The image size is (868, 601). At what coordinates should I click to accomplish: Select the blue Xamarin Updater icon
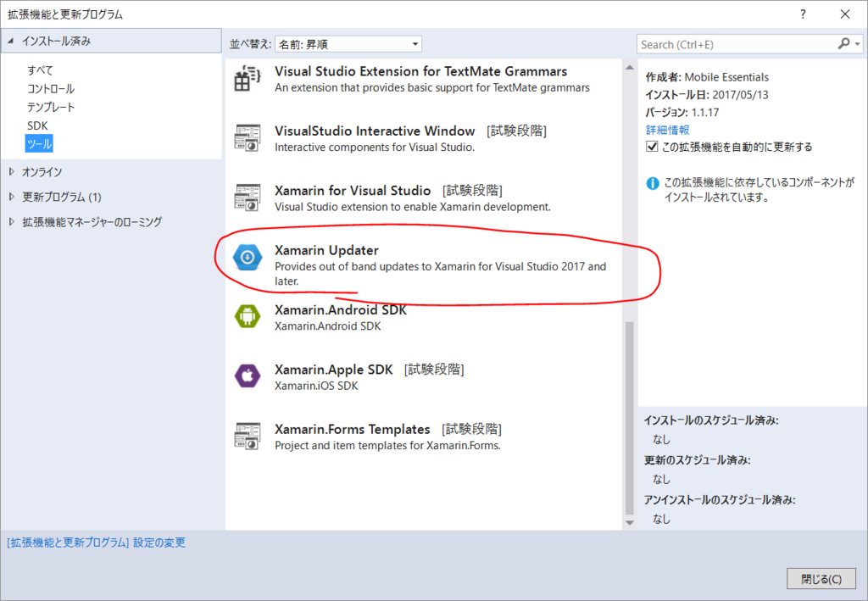(247, 258)
